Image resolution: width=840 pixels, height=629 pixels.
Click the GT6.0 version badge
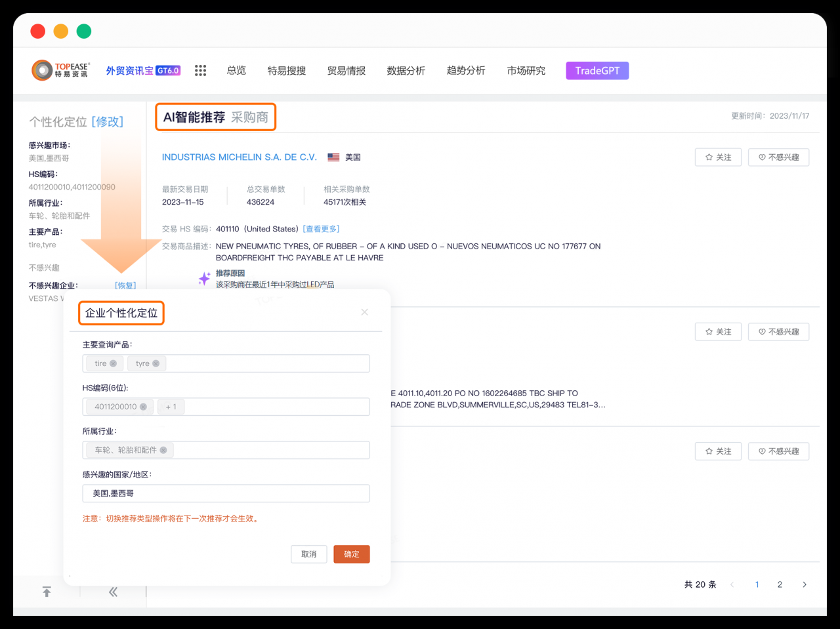168,70
